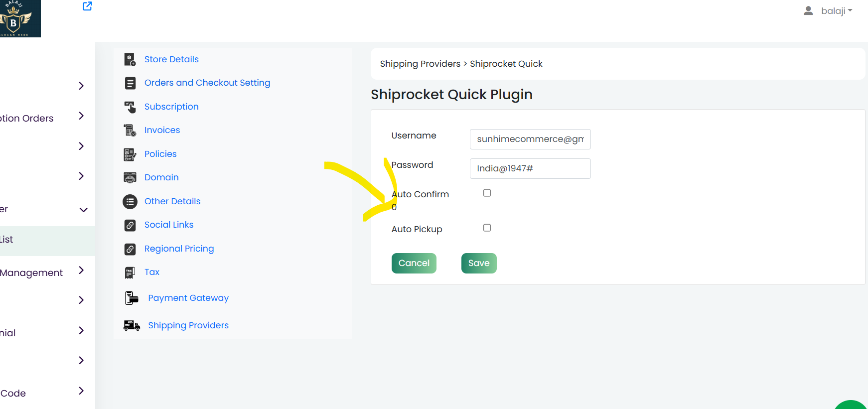This screenshot has width=868, height=409.
Task: Expand the sidebar chevron beside "nial"
Action: click(x=82, y=330)
